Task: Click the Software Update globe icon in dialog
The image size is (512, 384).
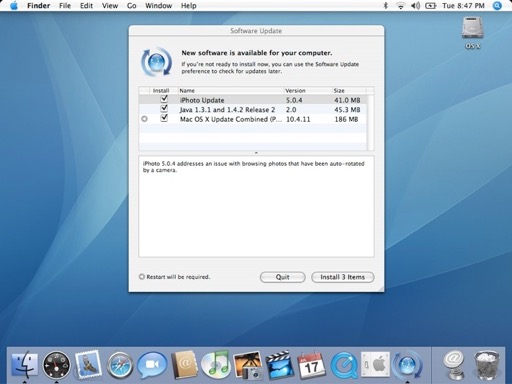Action: click(156, 62)
